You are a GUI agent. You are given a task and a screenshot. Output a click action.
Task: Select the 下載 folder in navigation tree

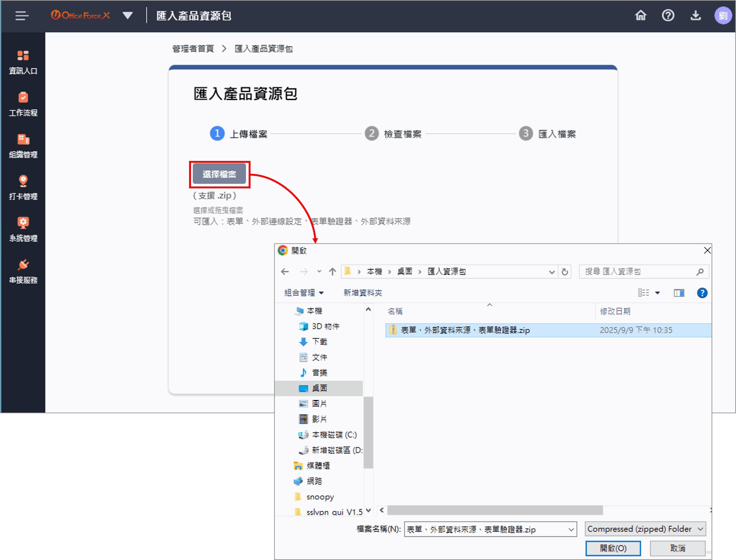point(319,342)
